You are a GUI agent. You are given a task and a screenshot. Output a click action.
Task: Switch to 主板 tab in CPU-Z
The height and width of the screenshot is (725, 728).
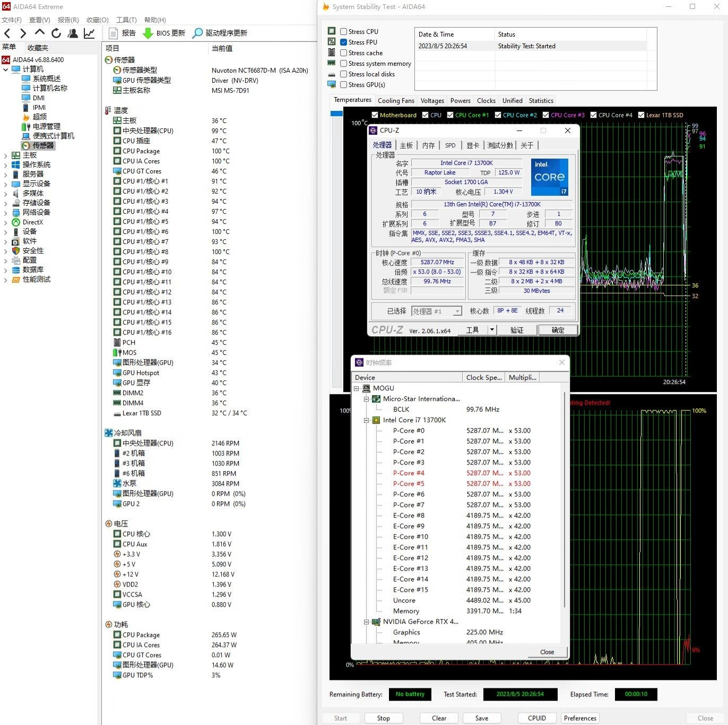[406, 145]
